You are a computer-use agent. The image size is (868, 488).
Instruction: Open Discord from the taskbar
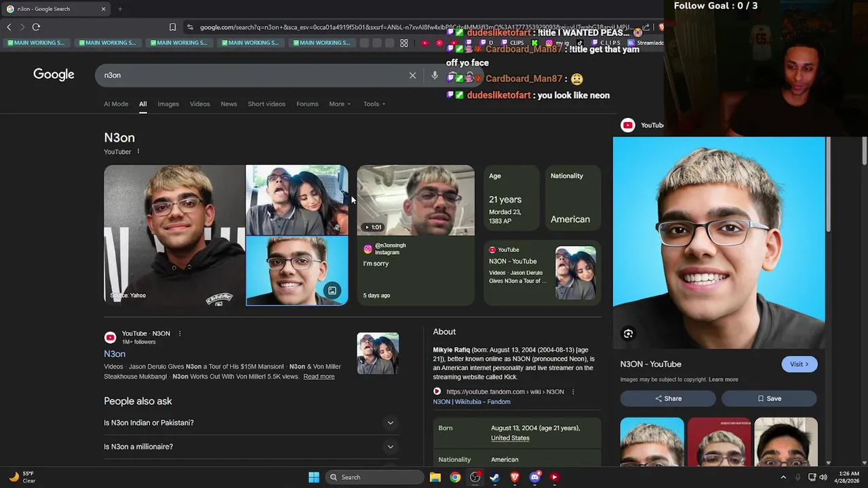point(534,477)
